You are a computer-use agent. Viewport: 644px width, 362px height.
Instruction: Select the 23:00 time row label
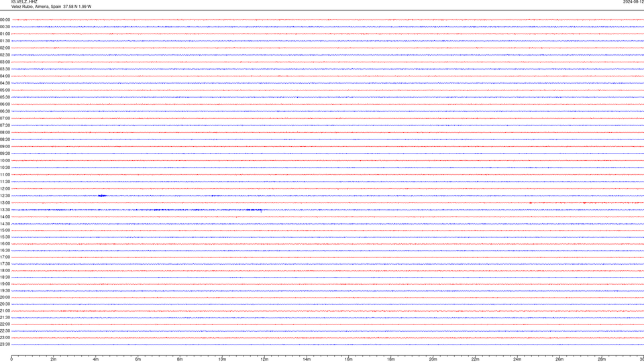point(5,338)
